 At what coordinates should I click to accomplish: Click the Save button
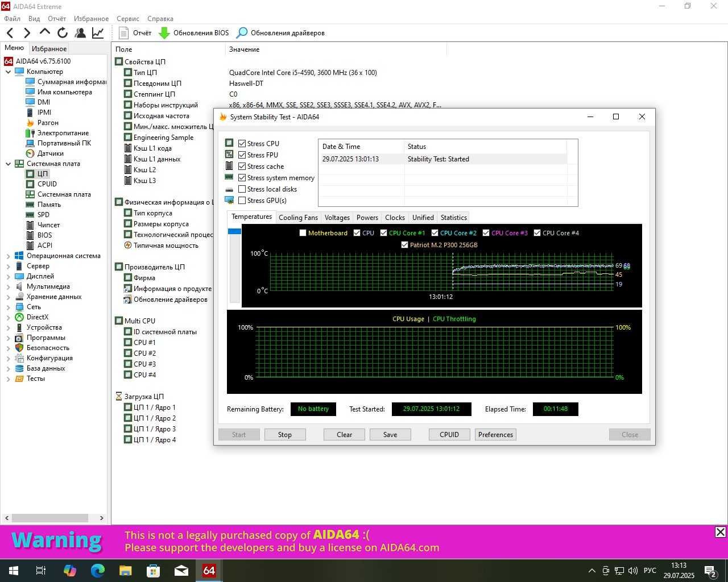click(390, 435)
